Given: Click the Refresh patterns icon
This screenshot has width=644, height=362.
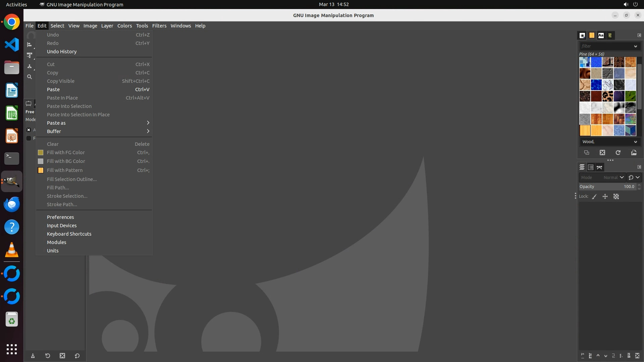Looking at the screenshot, I should (x=618, y=153).
